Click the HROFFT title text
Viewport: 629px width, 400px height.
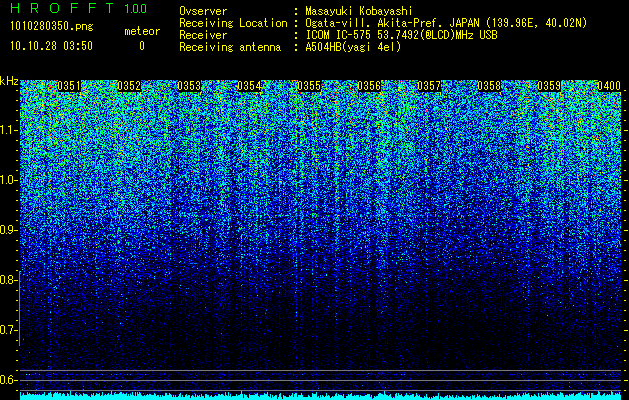click(62, 8)
